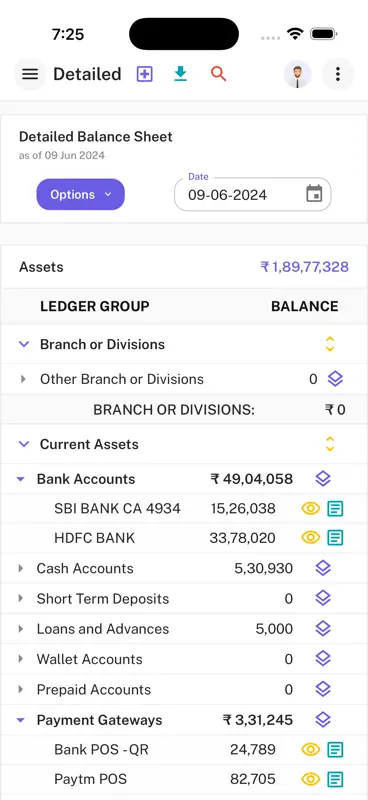The height and width of the screenshot is (800, 368).
Task: Click the Date field showing 09-06-2024
Action: point(253,194)
